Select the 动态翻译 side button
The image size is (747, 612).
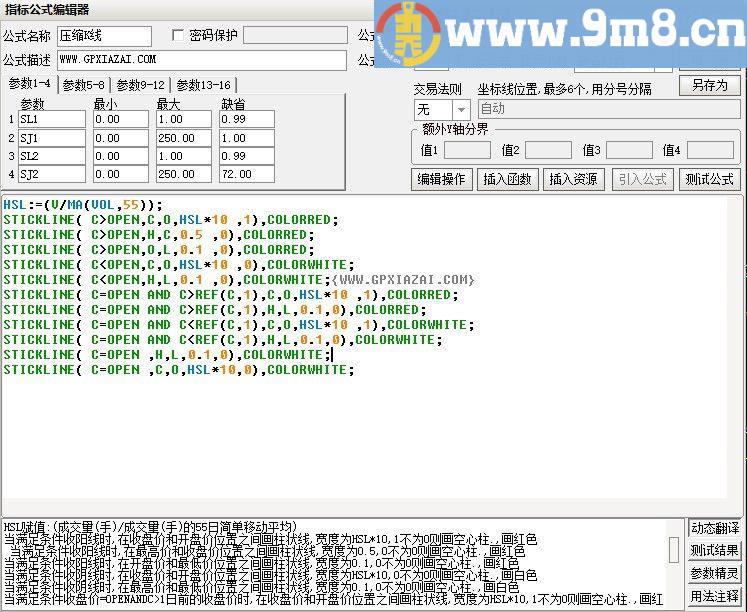point(715,528)
